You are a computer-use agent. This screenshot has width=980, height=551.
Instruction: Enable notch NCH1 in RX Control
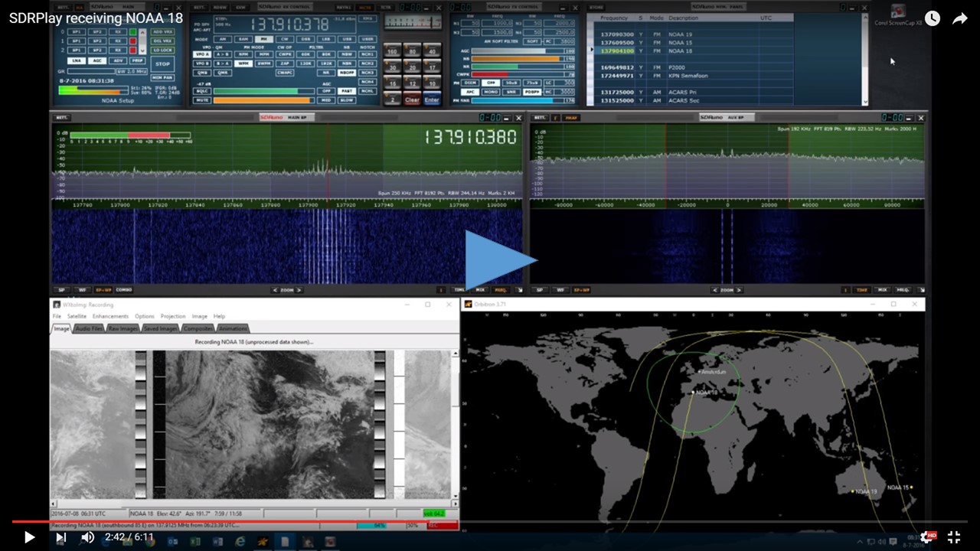[367, 54]
